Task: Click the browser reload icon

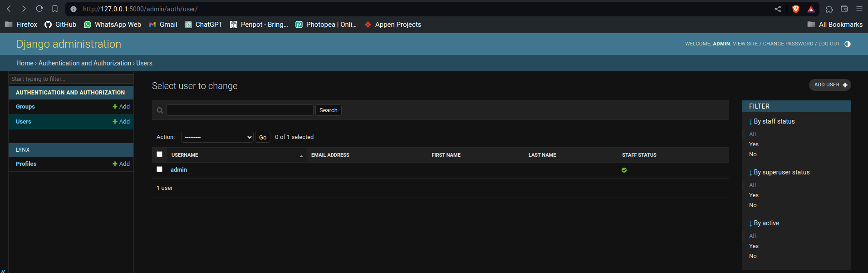Action: [x=39, y=9]
